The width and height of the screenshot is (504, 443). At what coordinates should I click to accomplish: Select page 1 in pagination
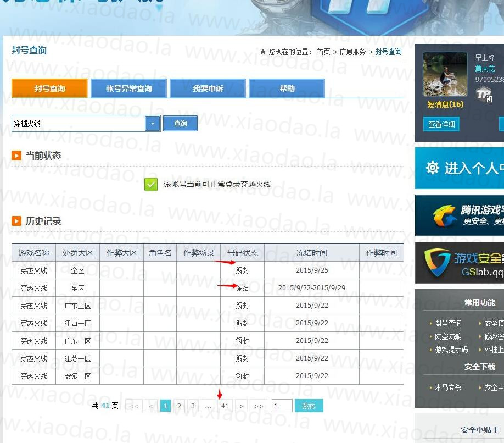(x=165, y=406)
